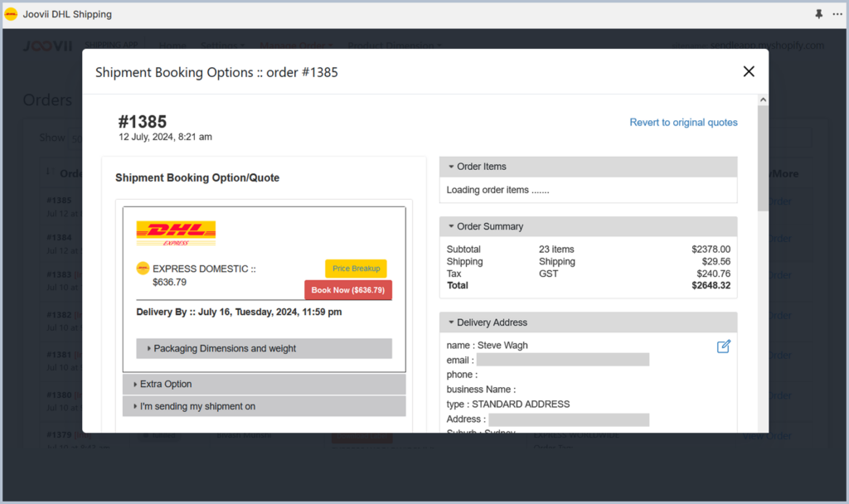Image resolution: width=849 pixels, height=504 pixels.
Task: Click the yellow app icon in the window title bar
Action: 12,13
